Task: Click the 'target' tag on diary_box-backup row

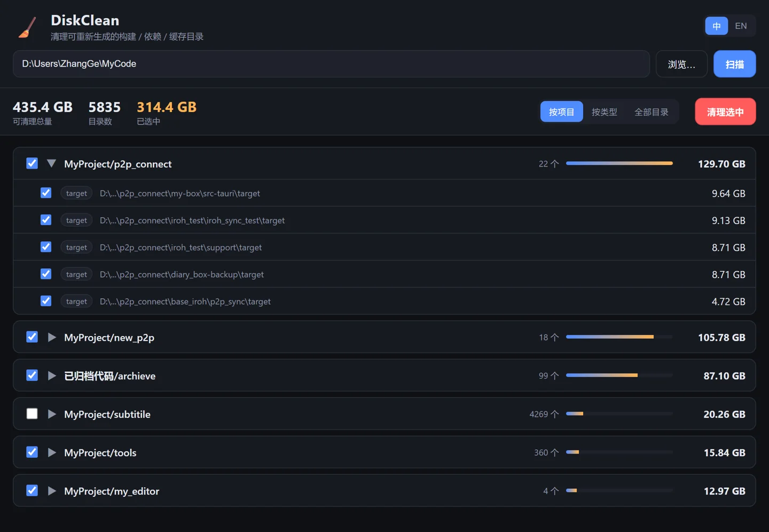Action: (76, 274)
